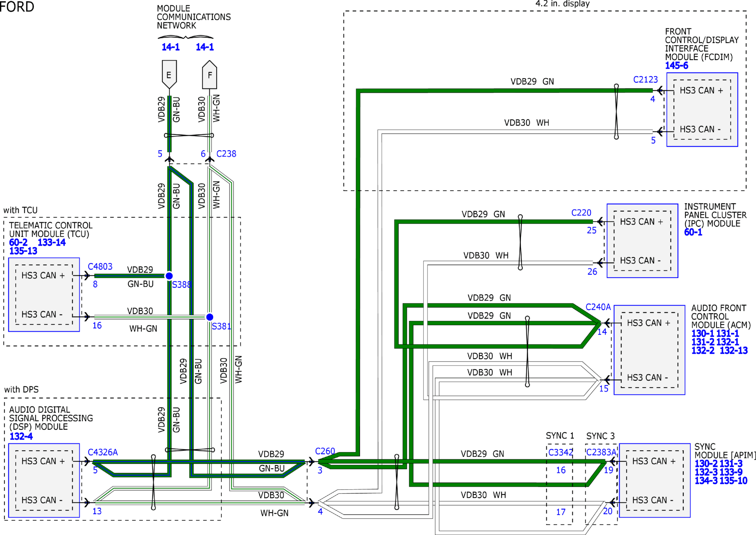Click splice label S381
This screenshot has height=535, width=756.
pyautogui.click(x=221, y=326)
